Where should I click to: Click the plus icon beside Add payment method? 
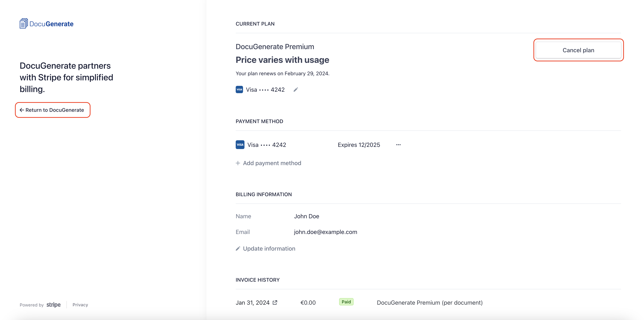pyautogui.click(x=238, y=163)
